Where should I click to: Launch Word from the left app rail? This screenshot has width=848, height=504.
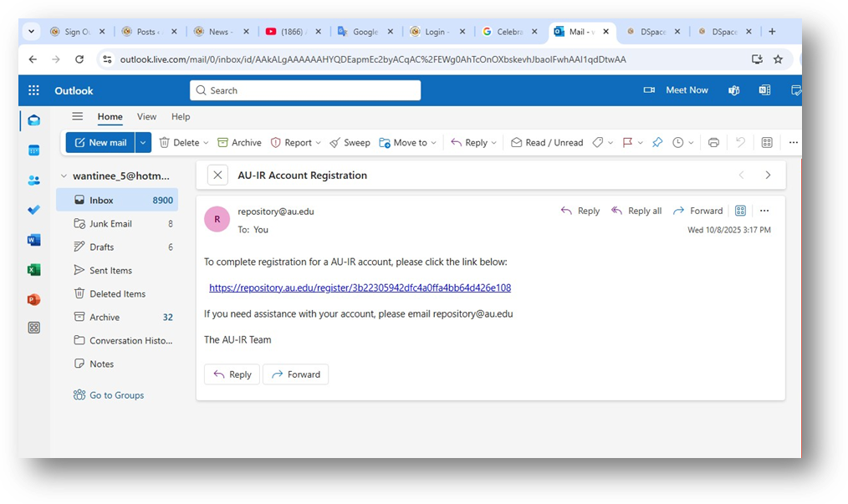(34, 240)
